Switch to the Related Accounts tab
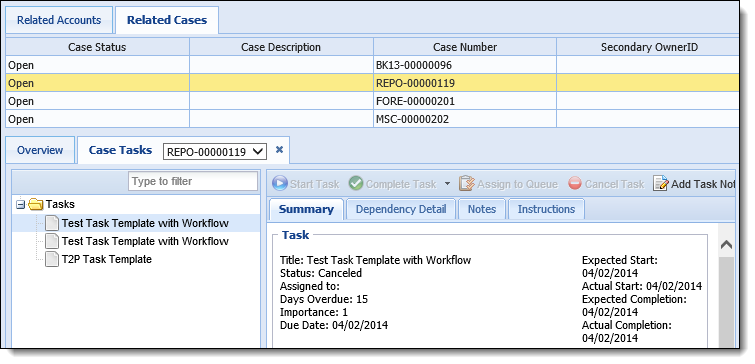Viewport: 755px width, 364px height. click(x=59, y=20)
